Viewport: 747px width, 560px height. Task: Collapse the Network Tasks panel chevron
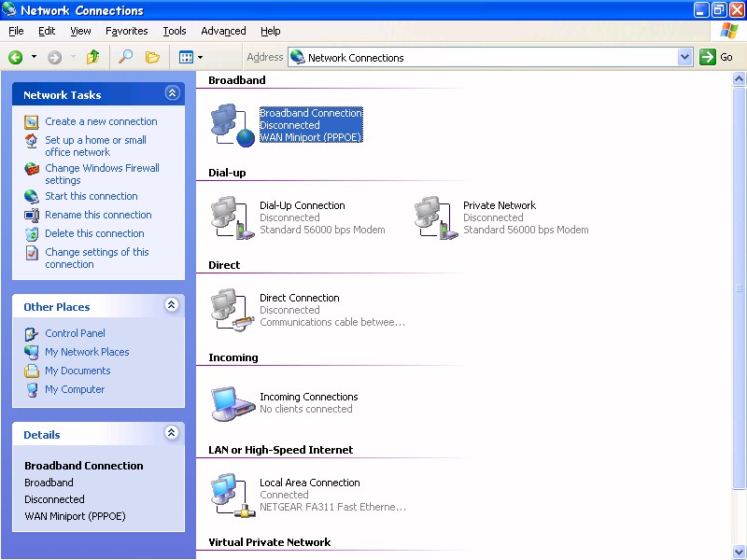point(172,92)
